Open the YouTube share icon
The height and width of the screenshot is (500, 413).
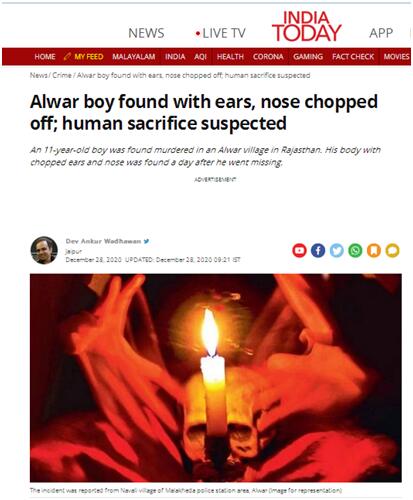click(299, 251)
